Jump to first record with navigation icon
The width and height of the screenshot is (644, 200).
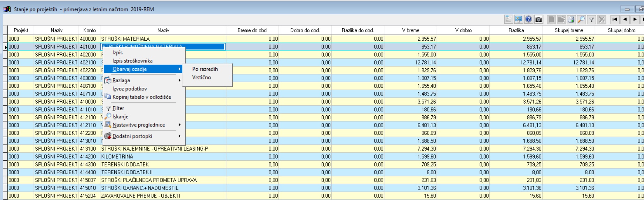click(x=615, y=20)
